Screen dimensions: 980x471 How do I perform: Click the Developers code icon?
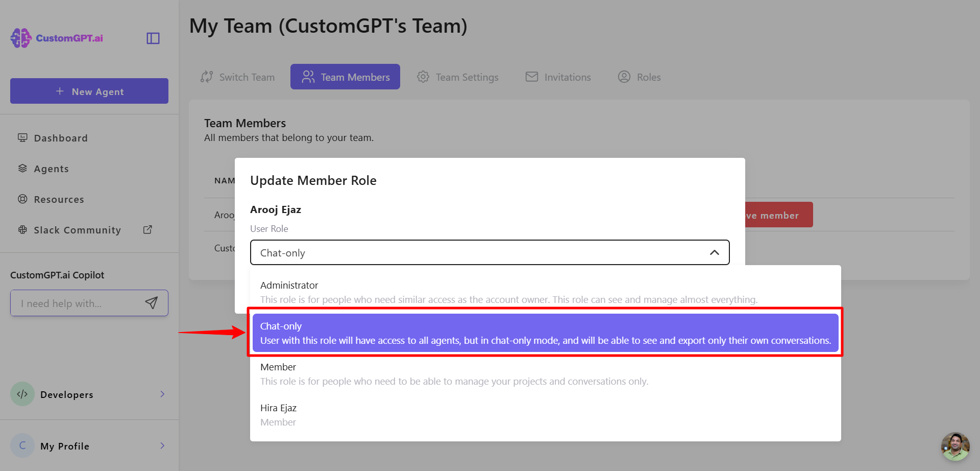22,394
